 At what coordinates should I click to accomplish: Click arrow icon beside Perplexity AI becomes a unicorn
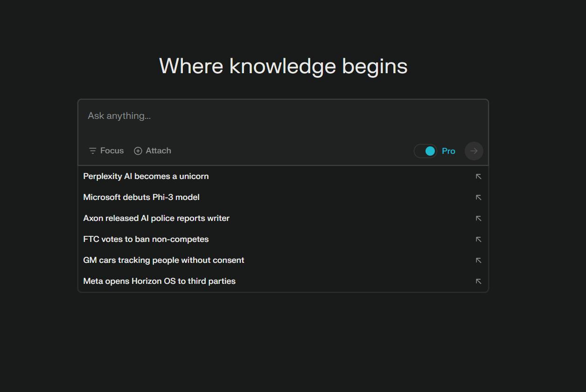click(x=478, y=177)
